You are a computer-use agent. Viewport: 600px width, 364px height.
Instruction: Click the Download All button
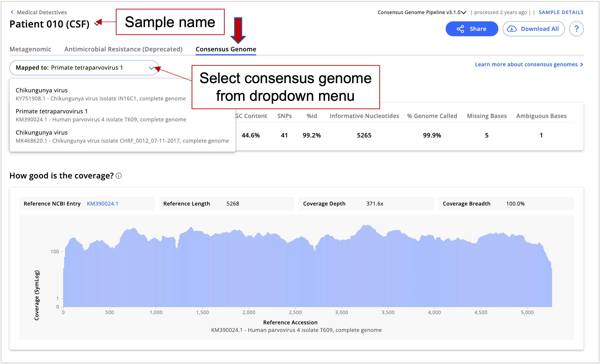click(534, 28)
